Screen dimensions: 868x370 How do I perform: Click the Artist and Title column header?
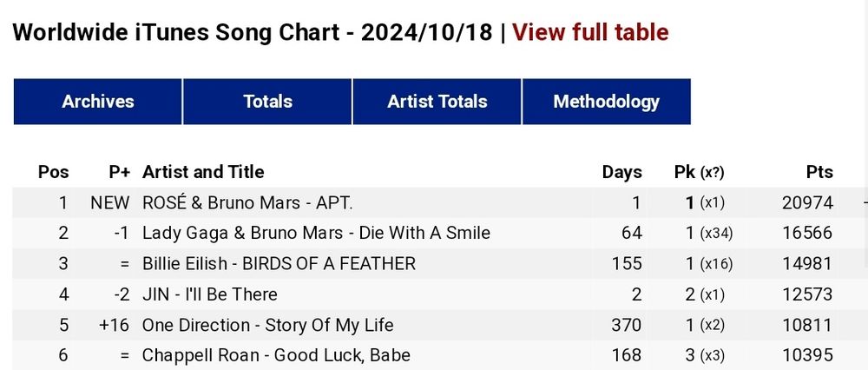203,172
